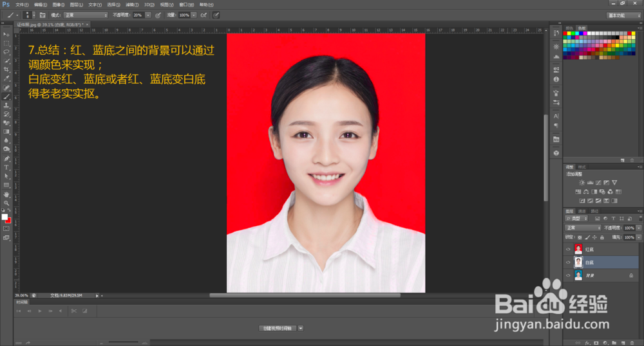Click the 创建视频时间轴 button
644x346 pixels.
click(277, 329)
